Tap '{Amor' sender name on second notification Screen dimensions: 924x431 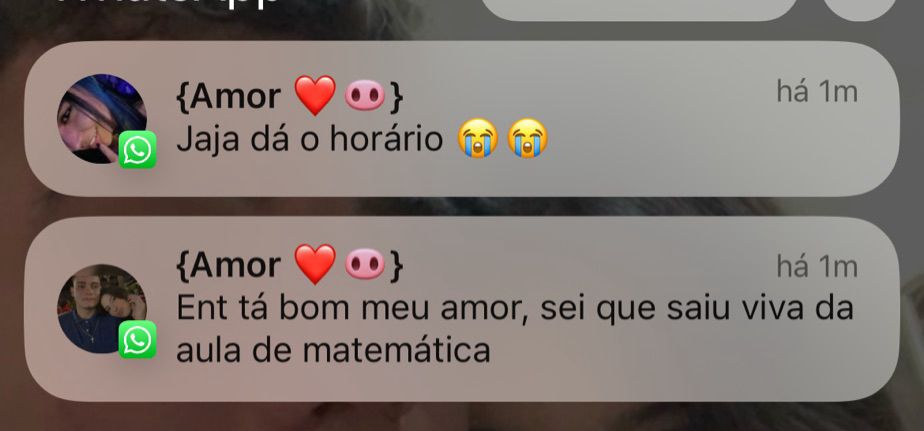pyautogui.click(x=229, y=265)
